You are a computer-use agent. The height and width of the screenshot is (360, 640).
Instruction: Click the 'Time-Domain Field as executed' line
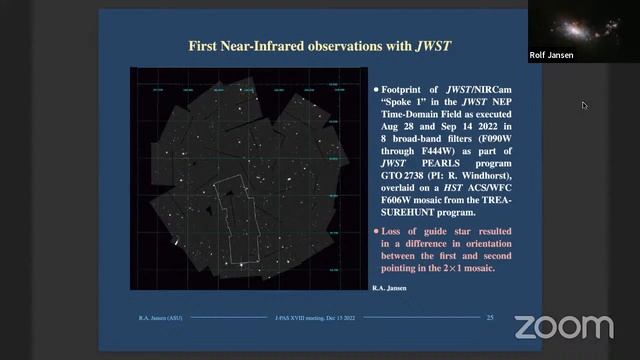coord(446,114)
